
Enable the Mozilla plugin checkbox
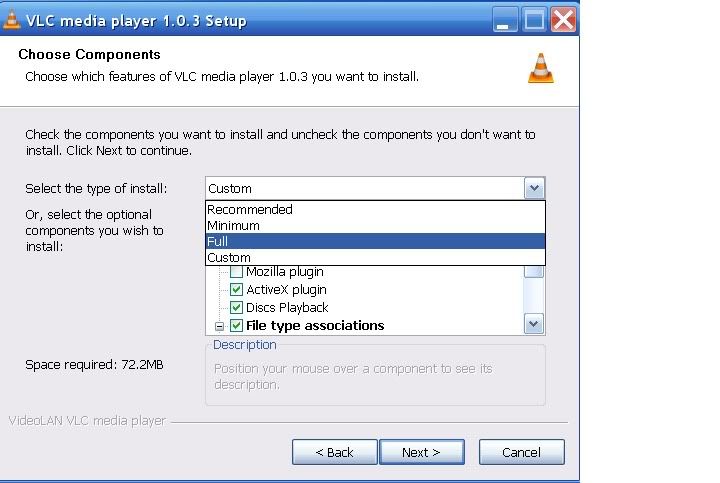[236, 271]
